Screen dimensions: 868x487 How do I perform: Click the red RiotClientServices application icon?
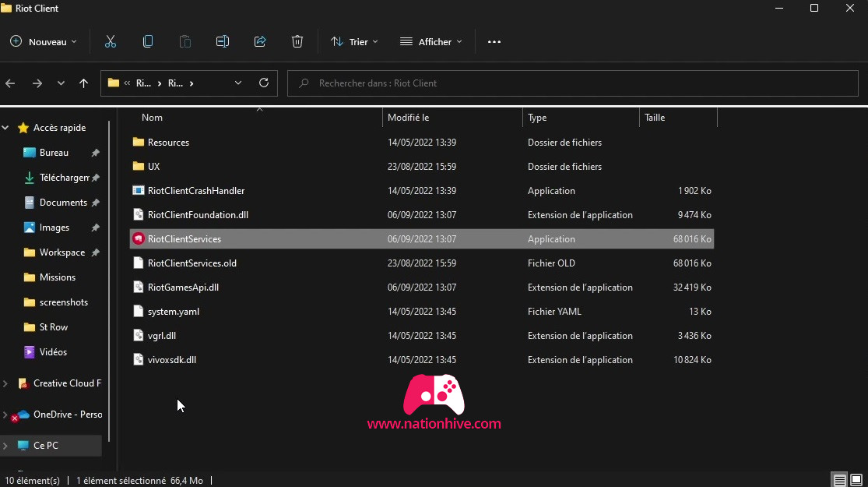coord(139,238)
